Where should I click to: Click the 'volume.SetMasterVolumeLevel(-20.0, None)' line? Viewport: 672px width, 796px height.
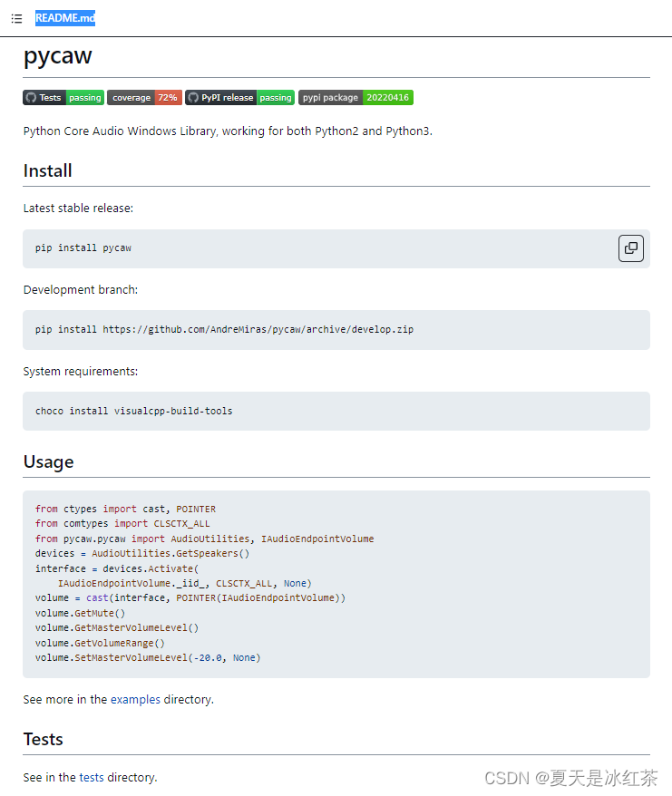[x=148, y=658]
